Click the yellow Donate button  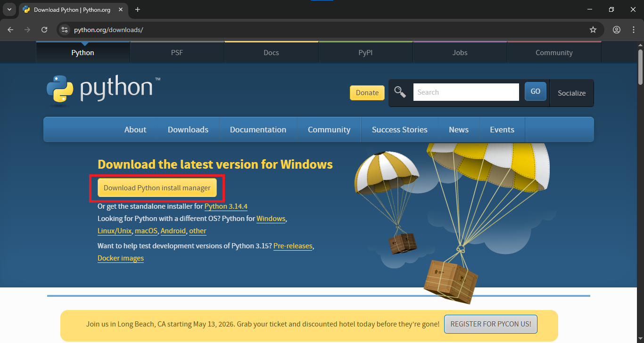(x=367, y=93)
